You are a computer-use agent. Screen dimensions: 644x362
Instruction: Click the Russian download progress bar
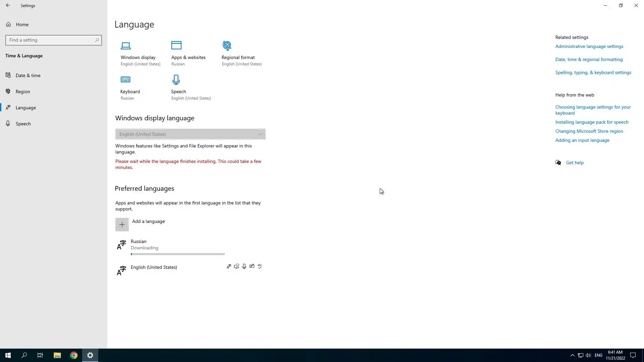tap(177, 254)
